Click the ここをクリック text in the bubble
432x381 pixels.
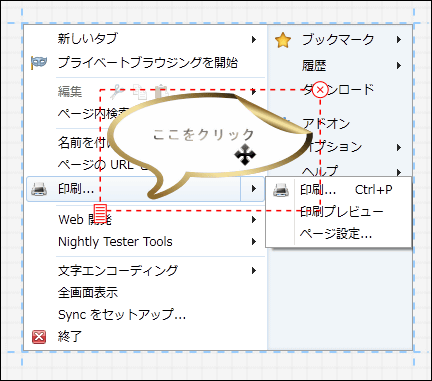[203, 135]
